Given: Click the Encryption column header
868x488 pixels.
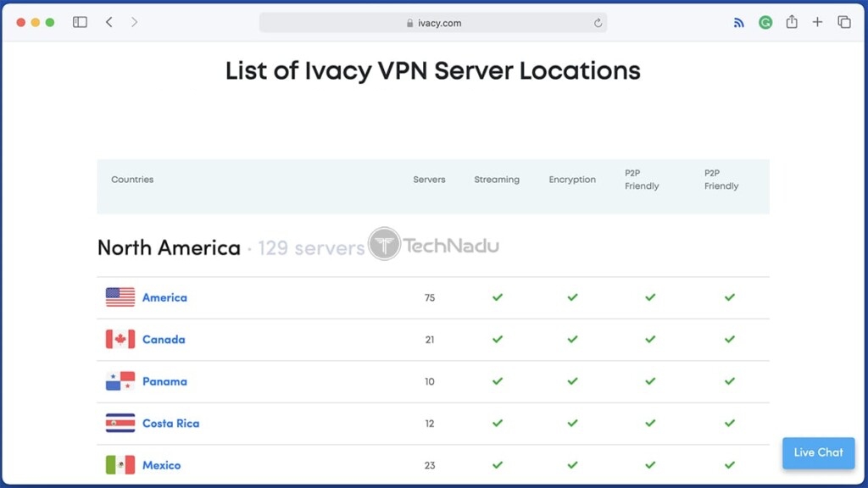Looking at the screenshot, I should click(572, 180).
